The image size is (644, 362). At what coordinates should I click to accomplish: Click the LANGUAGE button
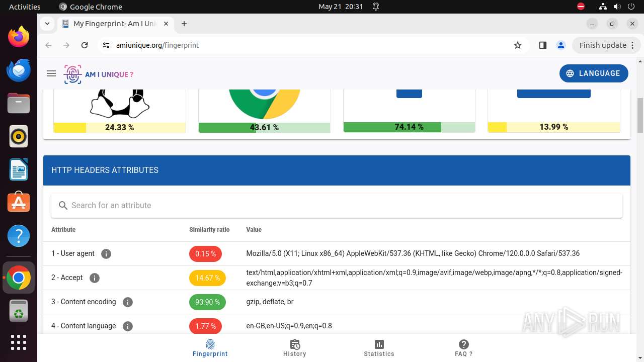pyautogui.click(x=594, y=73)
